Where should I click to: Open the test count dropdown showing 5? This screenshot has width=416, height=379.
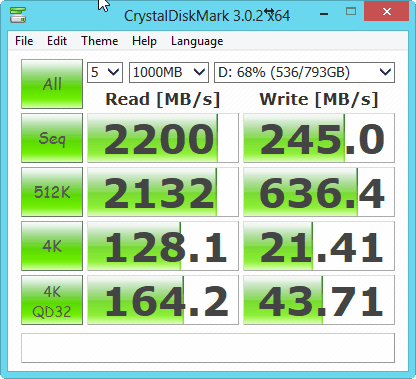tap(105, 72)
